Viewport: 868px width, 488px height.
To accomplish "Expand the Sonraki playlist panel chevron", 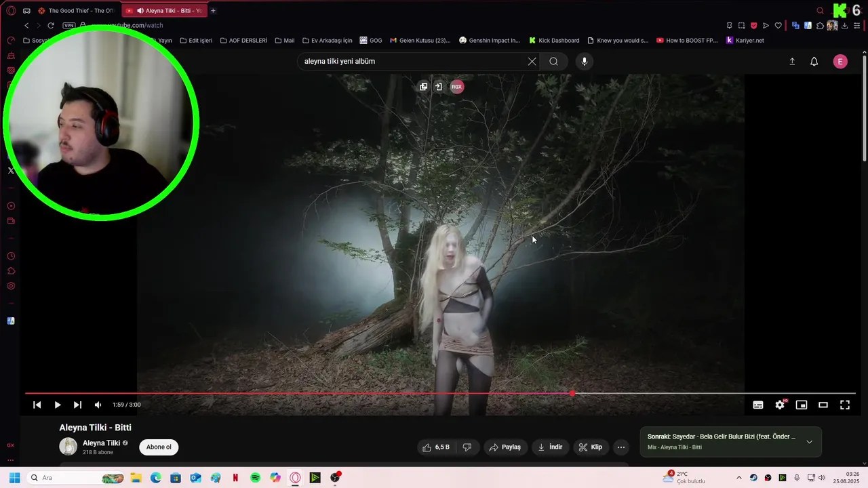I will point(809,442).
